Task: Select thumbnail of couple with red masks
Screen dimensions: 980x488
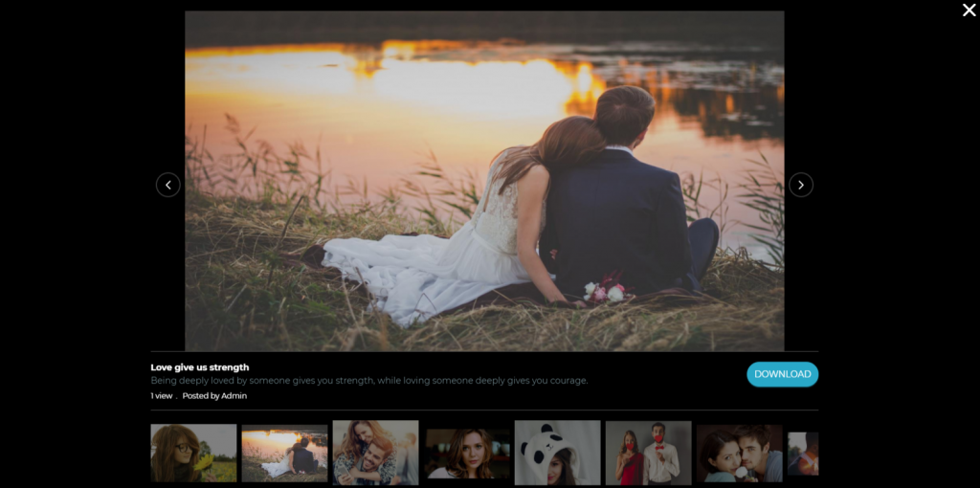Action: (x=648, y=453)
